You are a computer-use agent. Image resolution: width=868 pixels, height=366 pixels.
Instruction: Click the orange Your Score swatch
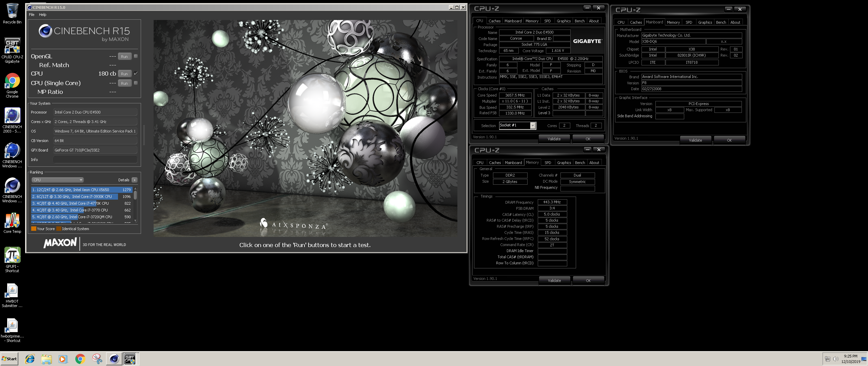pyautogui.click(x=34, y=229)
